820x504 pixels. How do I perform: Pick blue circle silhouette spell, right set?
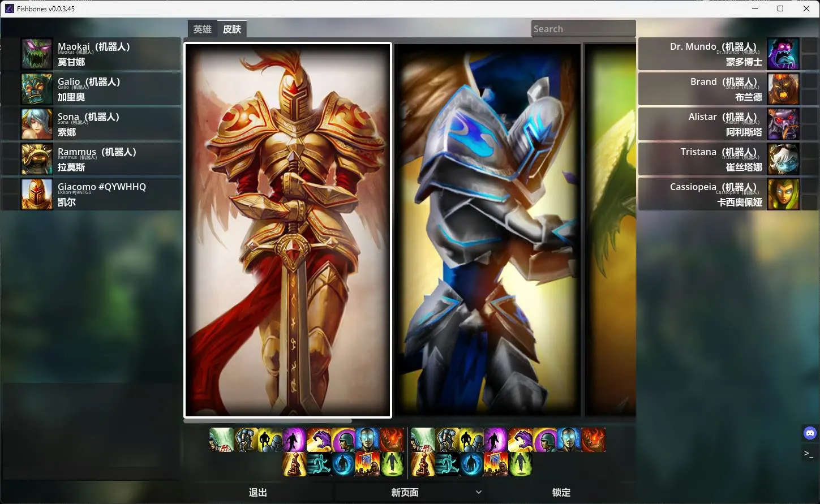click(x=471, y=464)
